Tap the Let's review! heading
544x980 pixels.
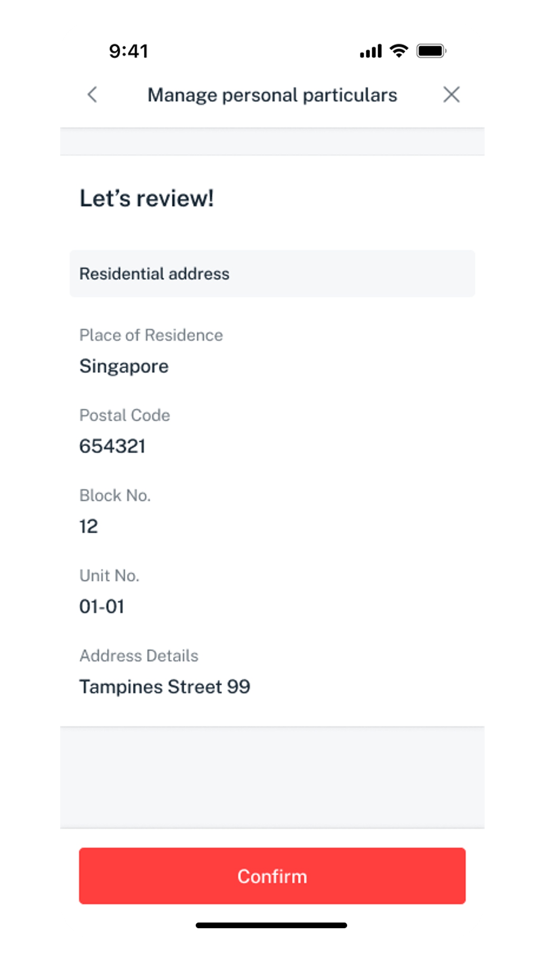[x=146, y=198]
